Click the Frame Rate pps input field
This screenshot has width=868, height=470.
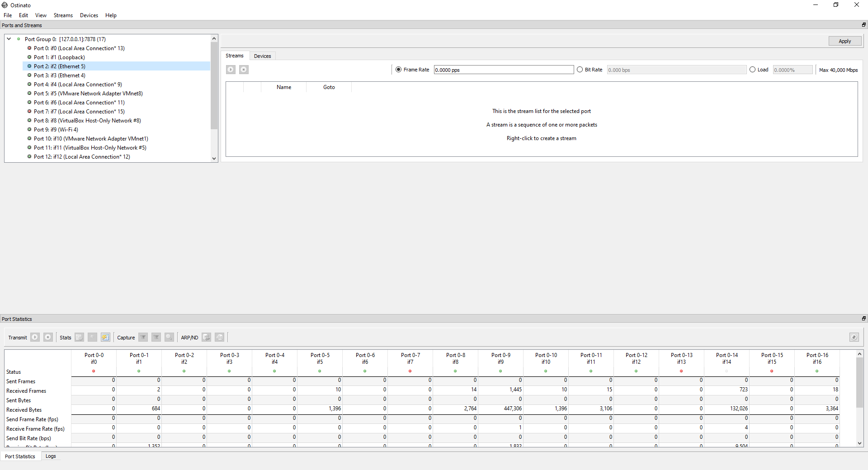[x=504, y=70]
